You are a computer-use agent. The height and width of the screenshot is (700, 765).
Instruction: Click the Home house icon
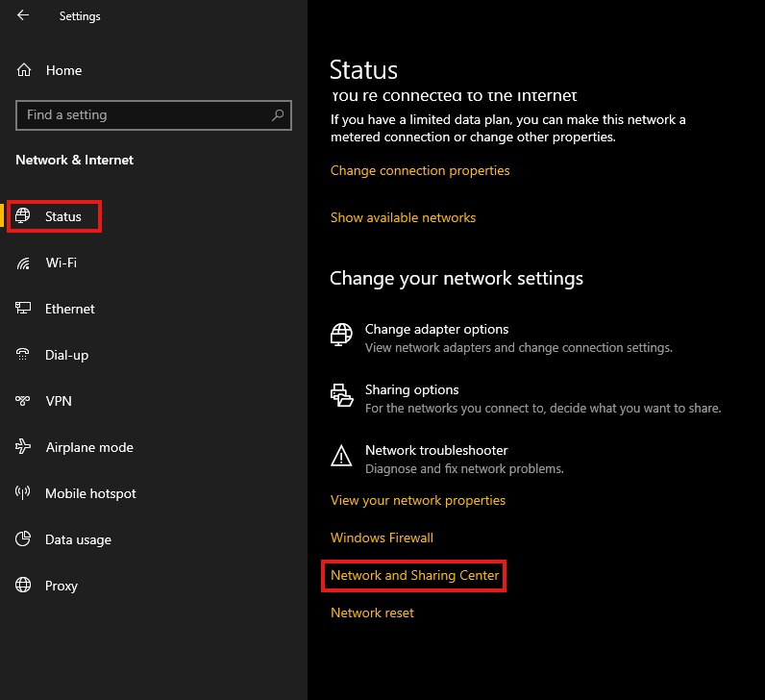pos(24,70)
